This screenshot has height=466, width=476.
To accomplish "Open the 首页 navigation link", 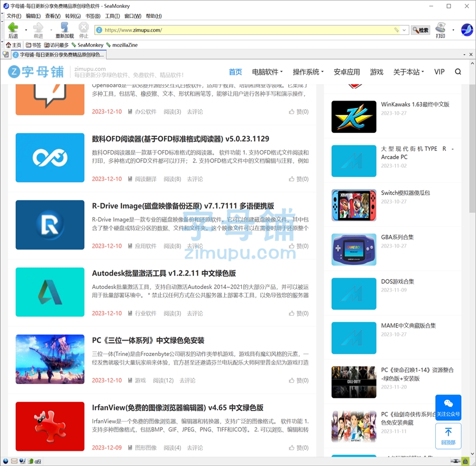I will pos(235,72).
